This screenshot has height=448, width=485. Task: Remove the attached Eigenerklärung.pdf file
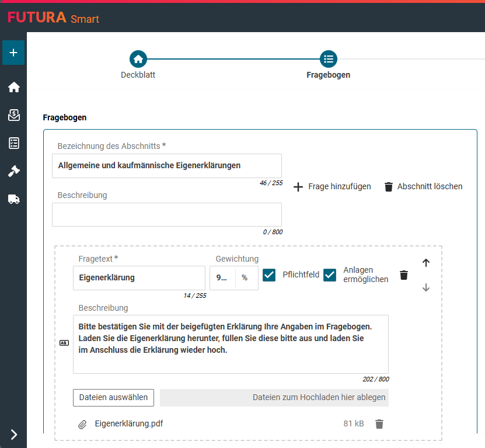point(379,424)
